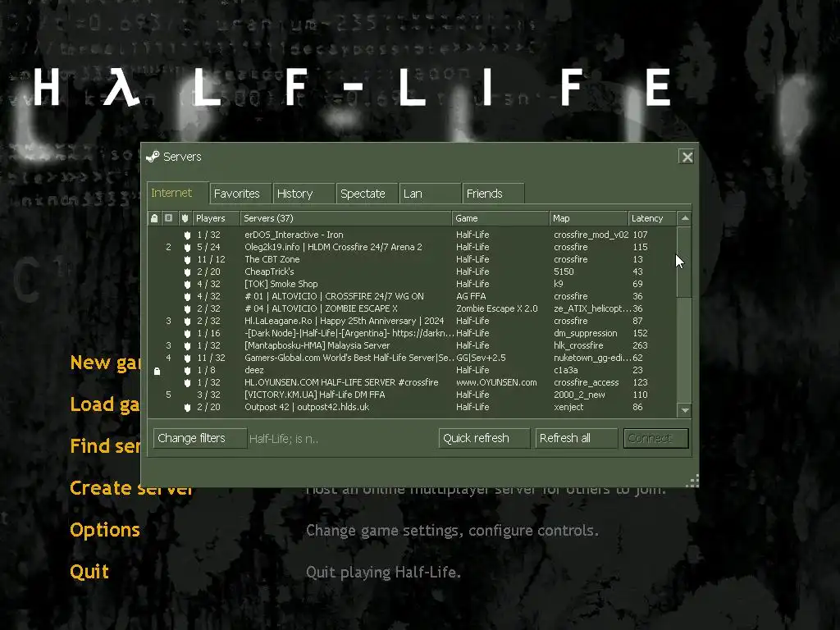
Task: Click shield icon of [TOK] Smoke Shop row
Action: pyautogui.click(x=188, y=285)
